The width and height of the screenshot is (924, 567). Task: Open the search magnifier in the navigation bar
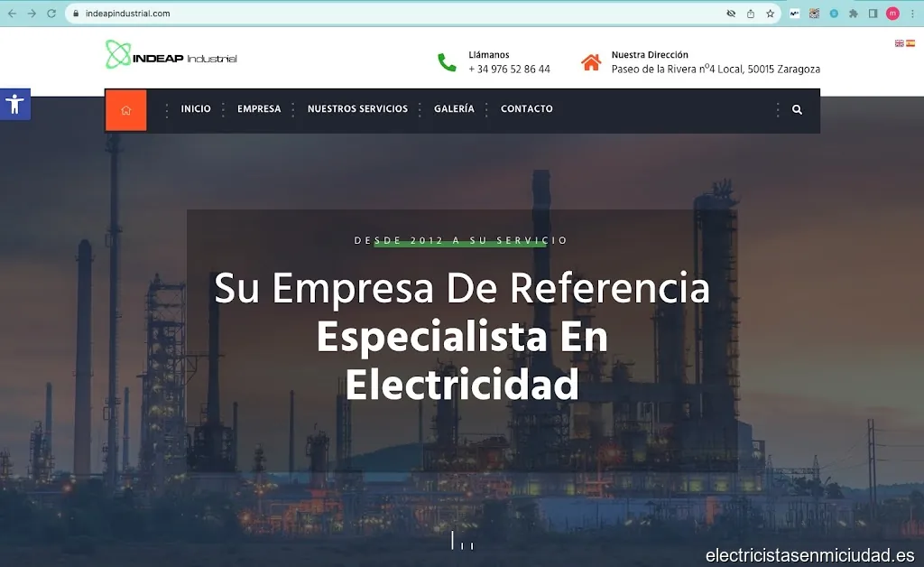797,109
